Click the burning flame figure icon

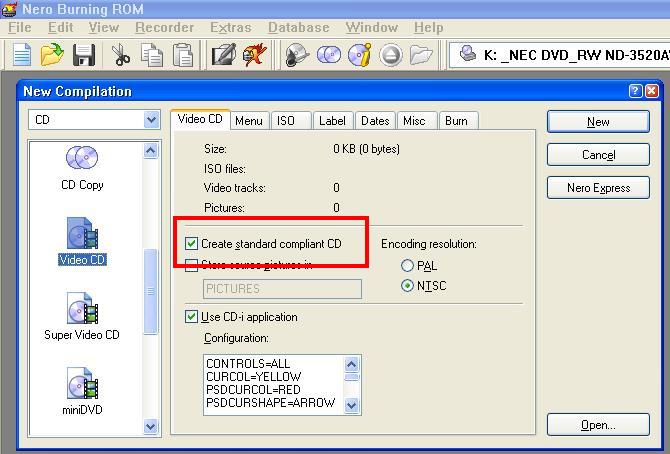(x=255, y=55)
